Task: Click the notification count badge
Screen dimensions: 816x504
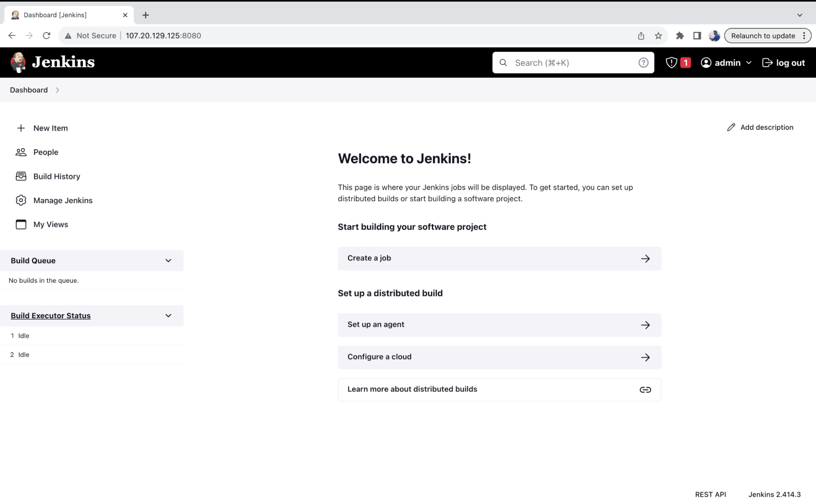Action: 686,62
